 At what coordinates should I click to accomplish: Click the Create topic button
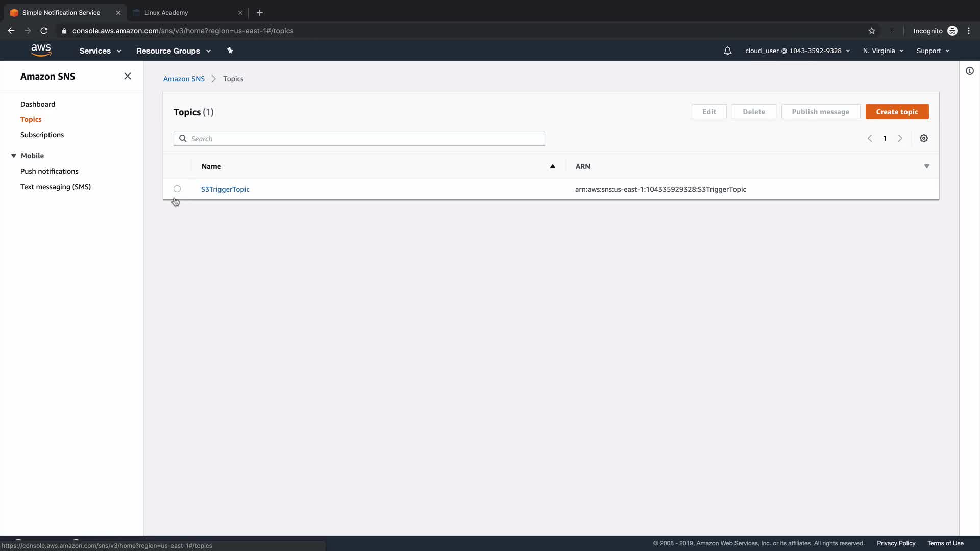coord(897,112)
